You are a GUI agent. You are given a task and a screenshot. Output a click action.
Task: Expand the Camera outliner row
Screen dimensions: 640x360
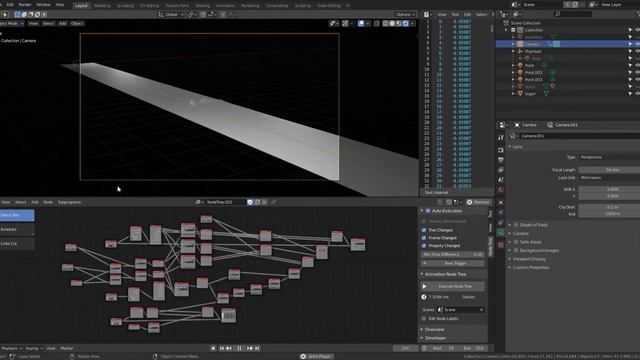513,44
